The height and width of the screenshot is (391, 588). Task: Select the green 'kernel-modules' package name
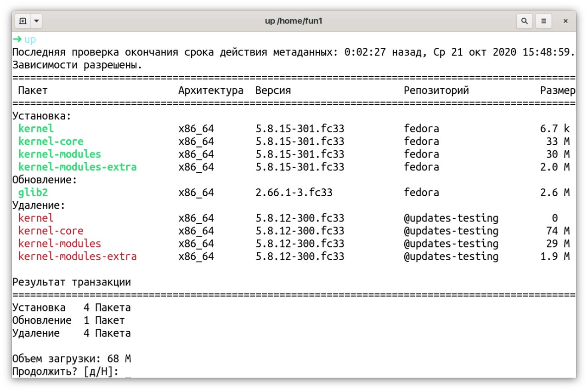(60, 154)
